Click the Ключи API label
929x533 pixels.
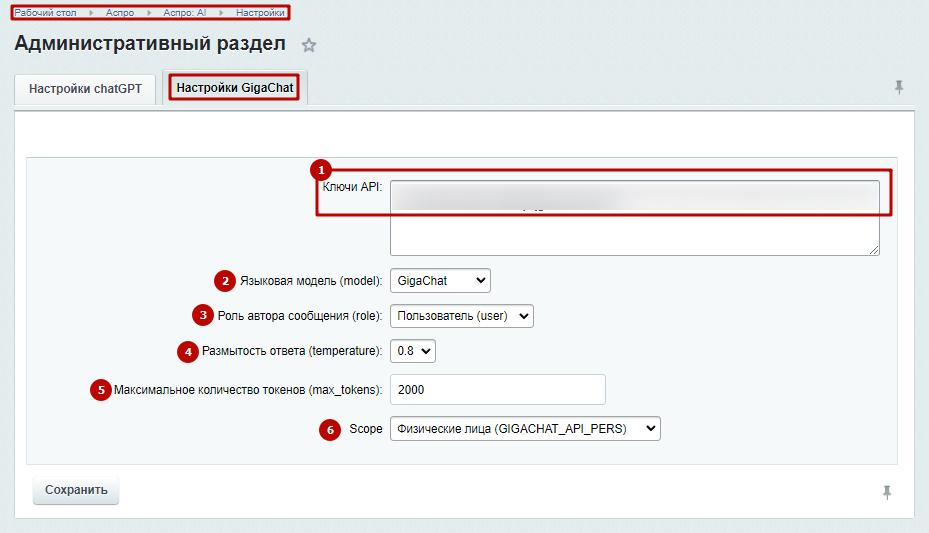[352, 187]
